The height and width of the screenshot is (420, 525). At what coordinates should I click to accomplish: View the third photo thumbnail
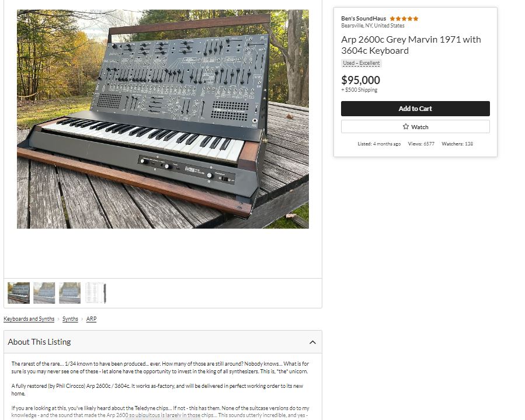69,293
